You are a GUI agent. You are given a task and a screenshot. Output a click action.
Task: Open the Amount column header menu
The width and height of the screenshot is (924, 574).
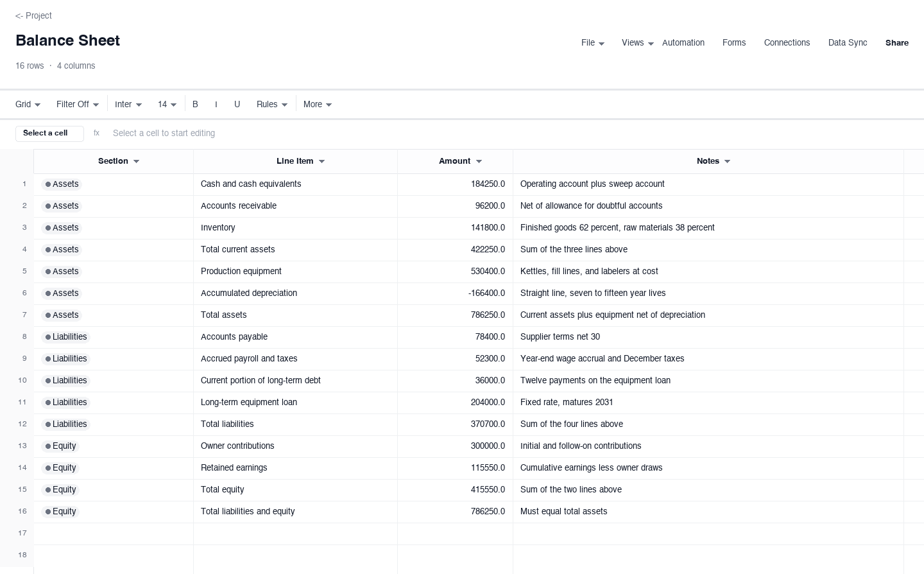[x=479, y=161]
